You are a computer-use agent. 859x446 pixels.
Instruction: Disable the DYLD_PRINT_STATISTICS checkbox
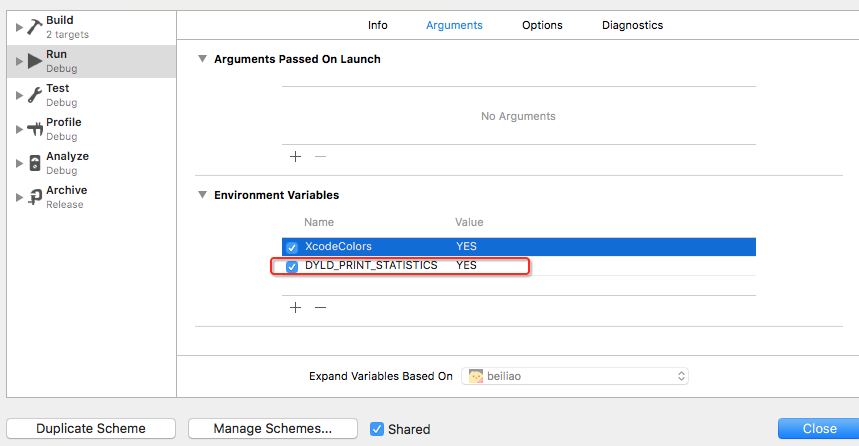point(292,267)
